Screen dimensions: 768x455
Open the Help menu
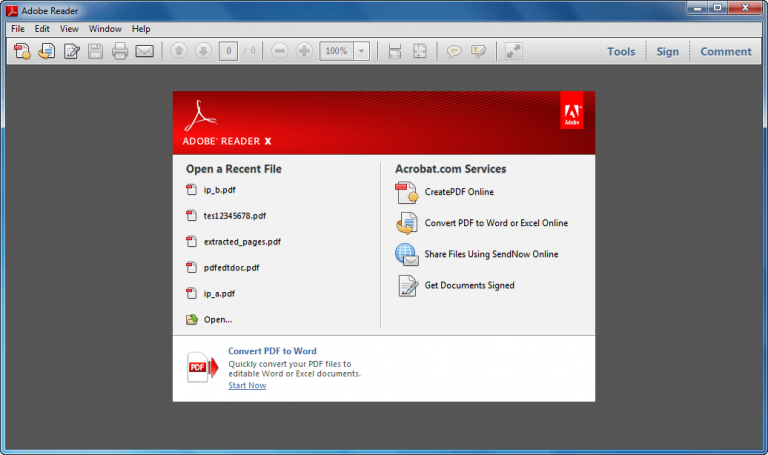[141, 29]
